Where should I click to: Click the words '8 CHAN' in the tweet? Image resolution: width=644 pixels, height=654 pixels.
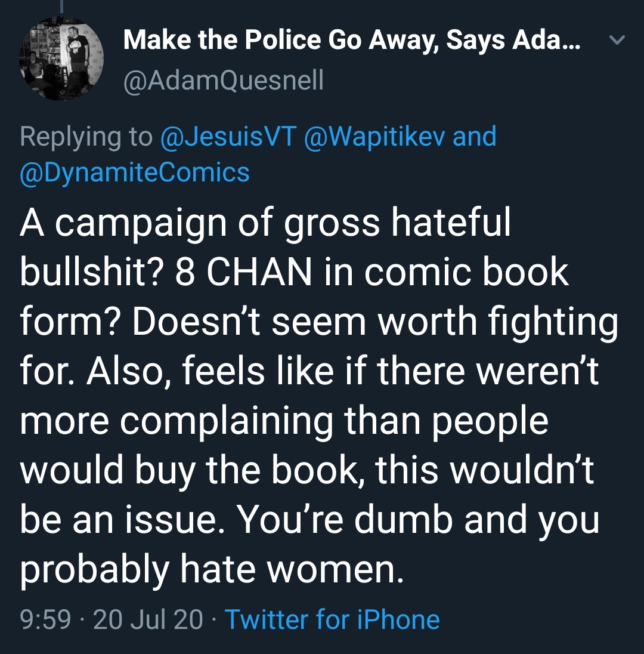point(243,272)
